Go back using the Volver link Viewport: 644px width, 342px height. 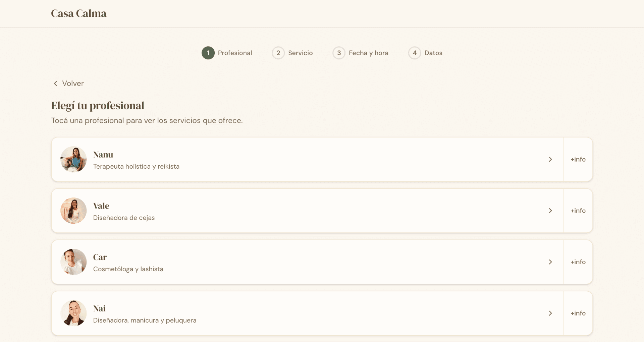[x=68, y=83]
